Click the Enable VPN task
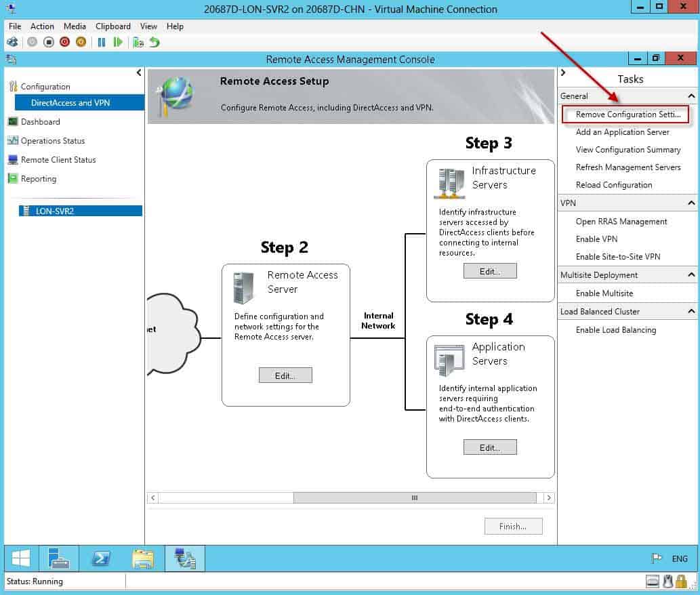Viewport: 700px width, 595px height. (x=596, y=239)
